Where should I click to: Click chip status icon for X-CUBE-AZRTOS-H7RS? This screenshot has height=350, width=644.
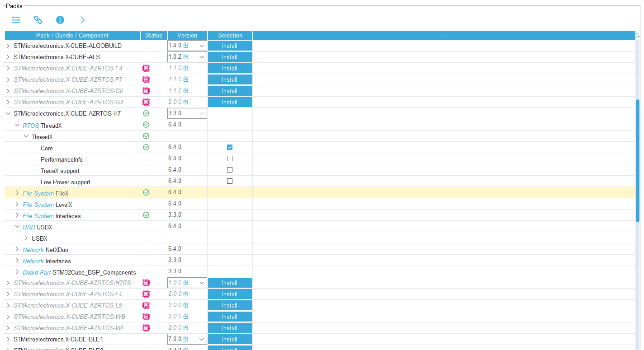coord(146,283)
